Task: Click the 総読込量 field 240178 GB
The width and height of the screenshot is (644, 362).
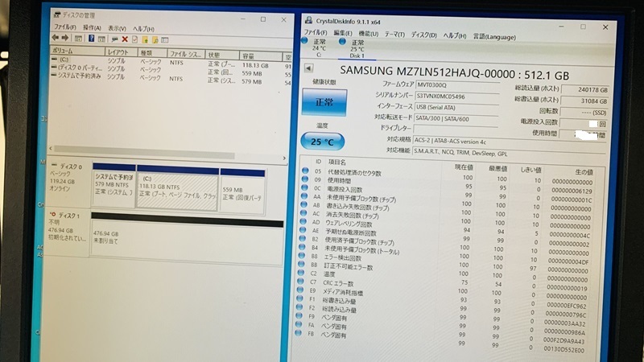Action: 585,89
